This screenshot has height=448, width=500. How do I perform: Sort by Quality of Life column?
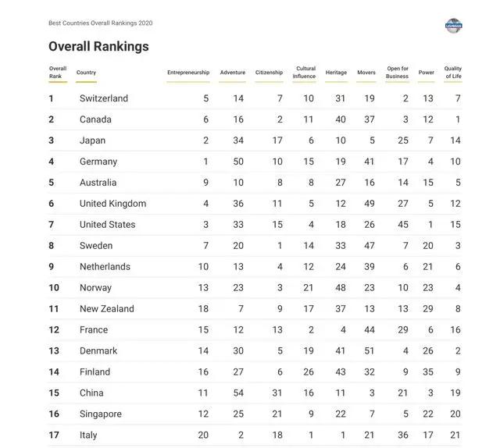click(x=453, y=73)
